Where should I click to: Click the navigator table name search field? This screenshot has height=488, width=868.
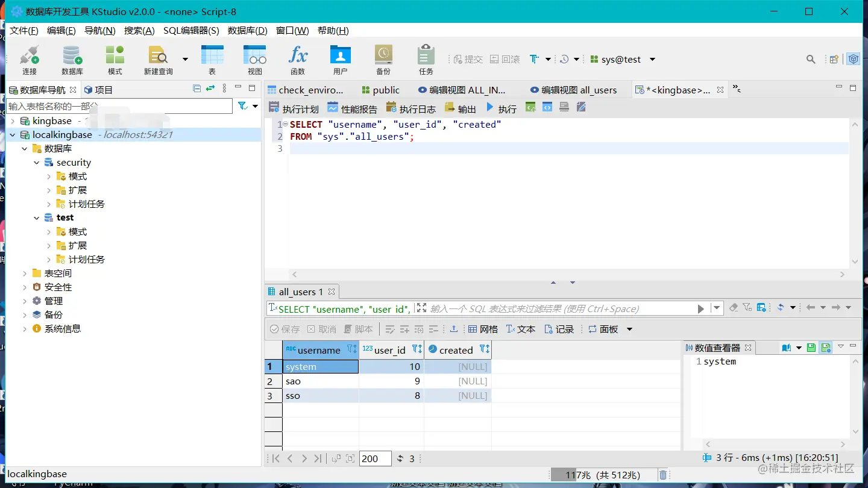[119, 106]
